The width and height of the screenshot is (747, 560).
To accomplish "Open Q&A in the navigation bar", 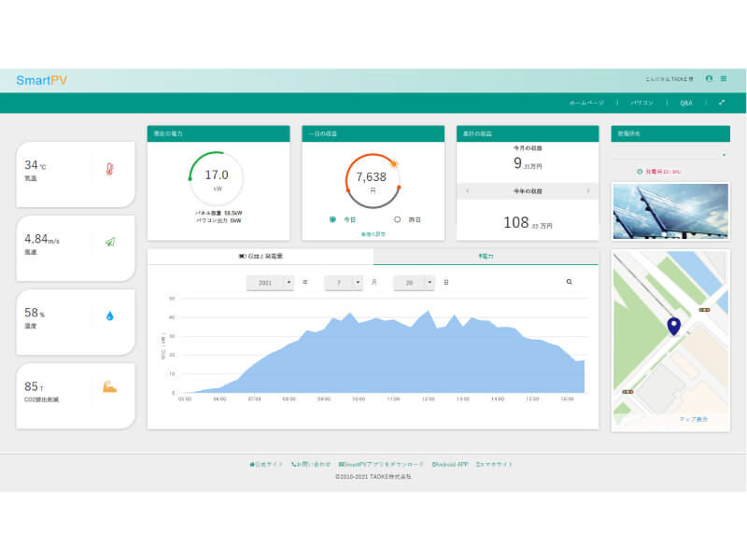I will click(685, 103).
